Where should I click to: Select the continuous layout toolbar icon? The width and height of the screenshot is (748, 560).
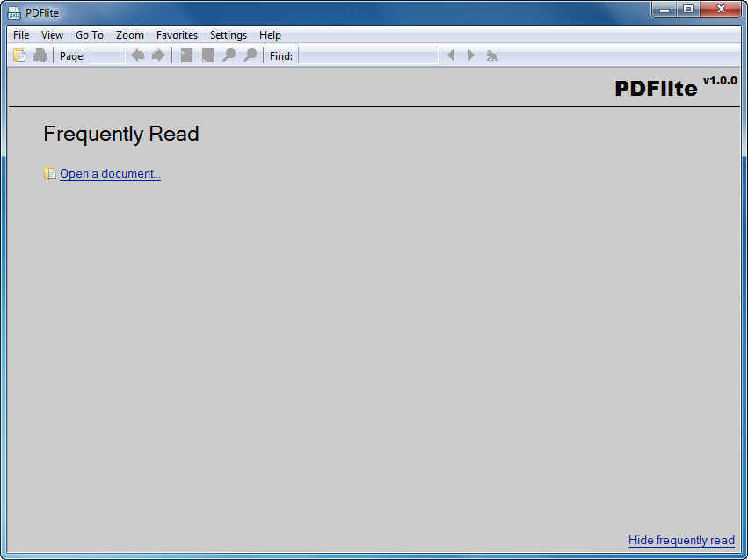click(x=186, y=55)
